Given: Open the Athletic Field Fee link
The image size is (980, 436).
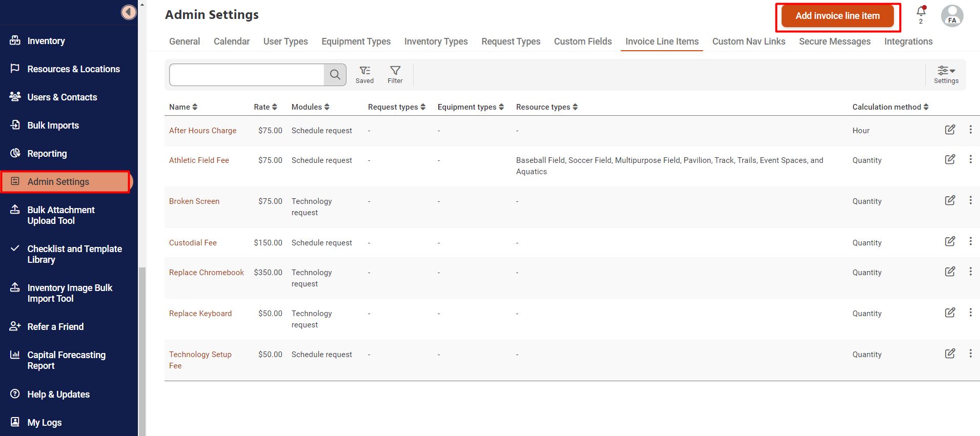Looking at the screenshot, I should [x=199, y=160].
